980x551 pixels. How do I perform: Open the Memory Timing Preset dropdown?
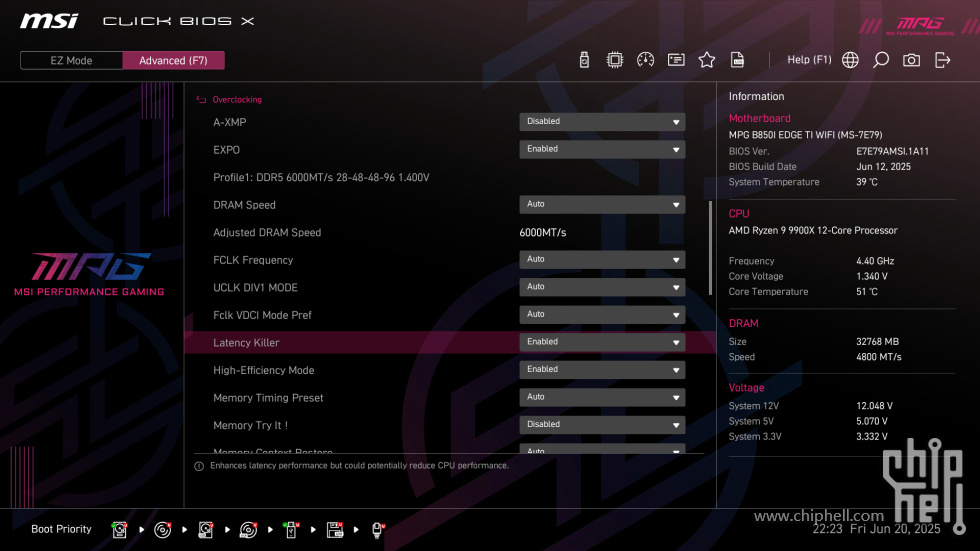point(602,397)
